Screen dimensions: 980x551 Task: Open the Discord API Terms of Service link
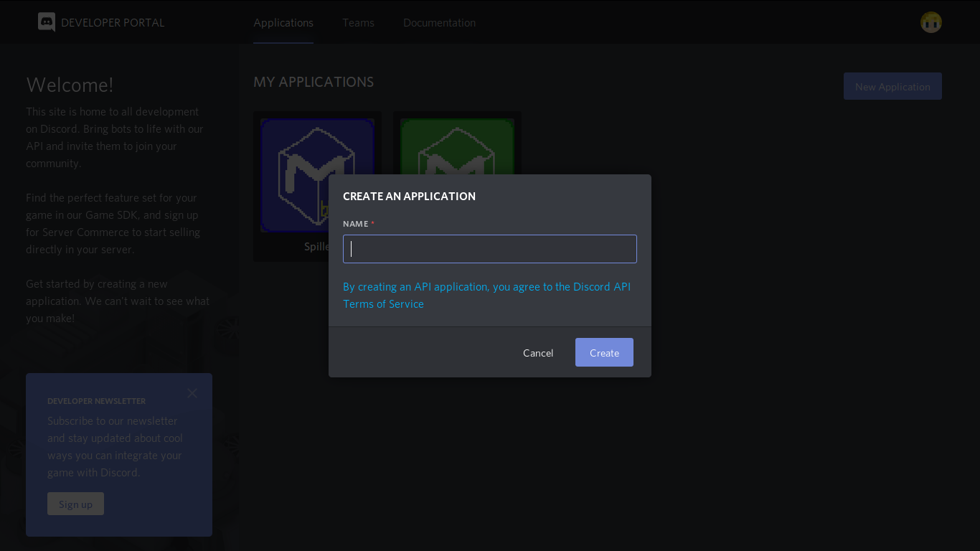pos(486,295)
